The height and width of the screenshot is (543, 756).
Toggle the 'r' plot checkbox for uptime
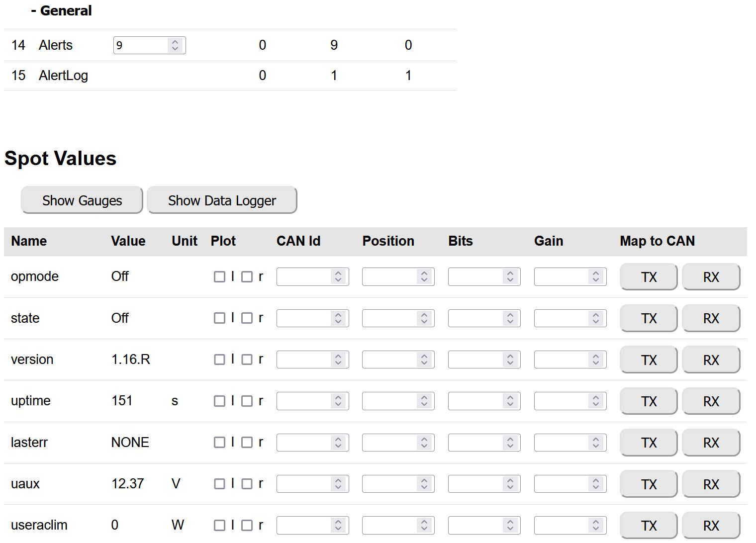pyautogui.click(x=247, y=401)
